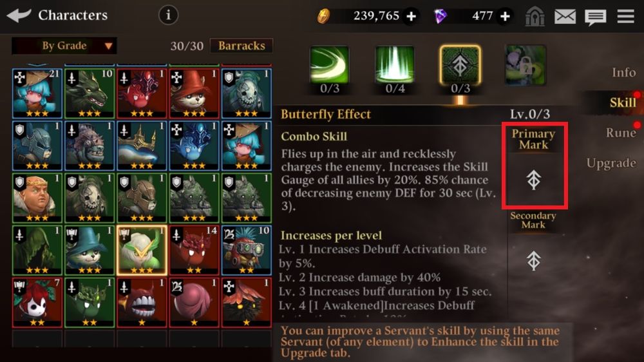Add purple gems with the plus icon
The height and width of the screenshot is (362, 644).
click(x=505, y=16)
